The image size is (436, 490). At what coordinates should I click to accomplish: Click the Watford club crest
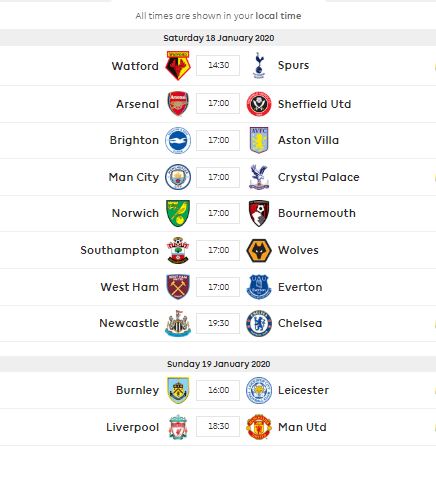[178, 65]
